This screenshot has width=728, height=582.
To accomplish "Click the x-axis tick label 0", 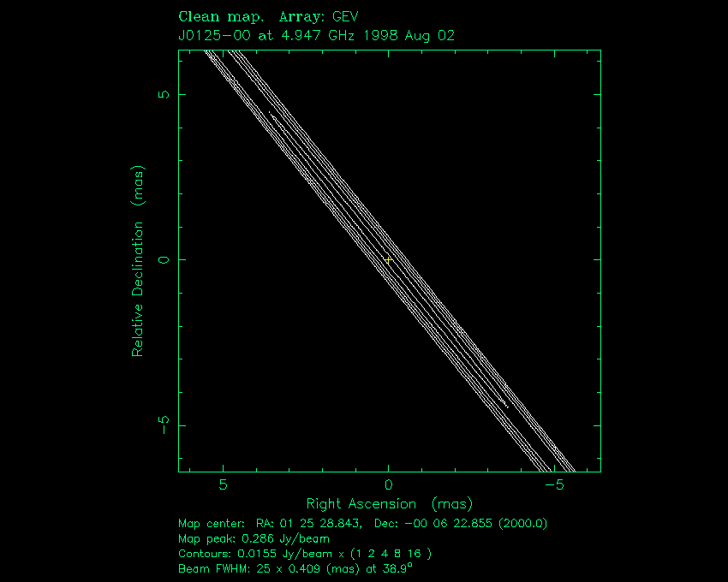I will [x=389, y=484].
